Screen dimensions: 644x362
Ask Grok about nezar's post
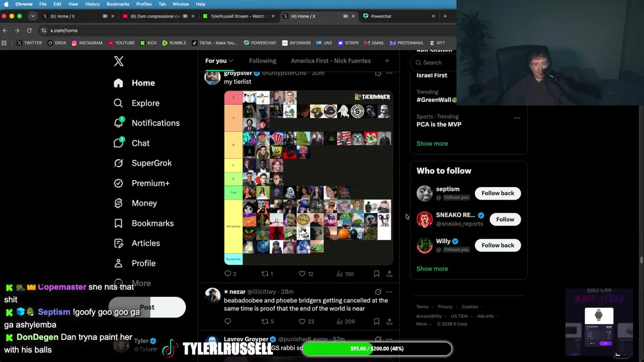click(378, 292)
